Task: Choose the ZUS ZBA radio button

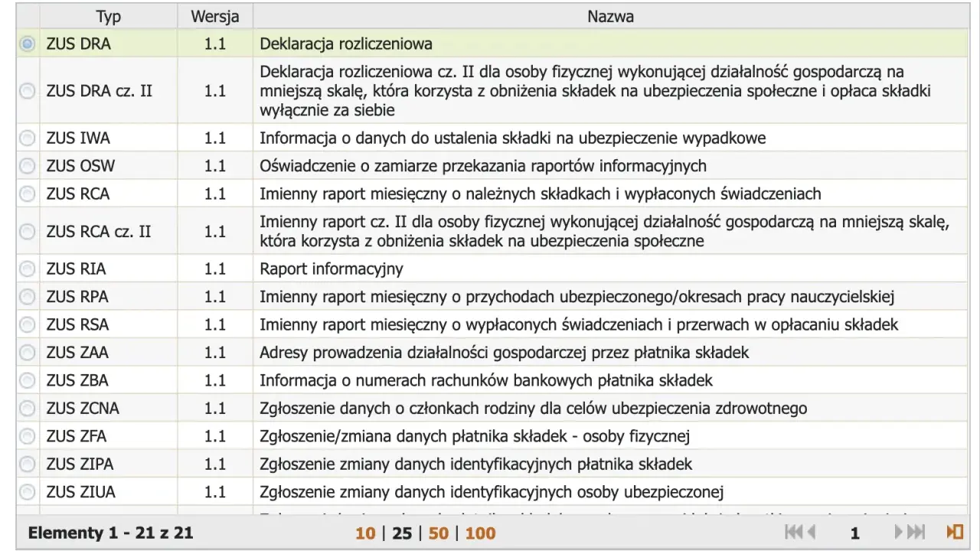Action: pos(28,380)
